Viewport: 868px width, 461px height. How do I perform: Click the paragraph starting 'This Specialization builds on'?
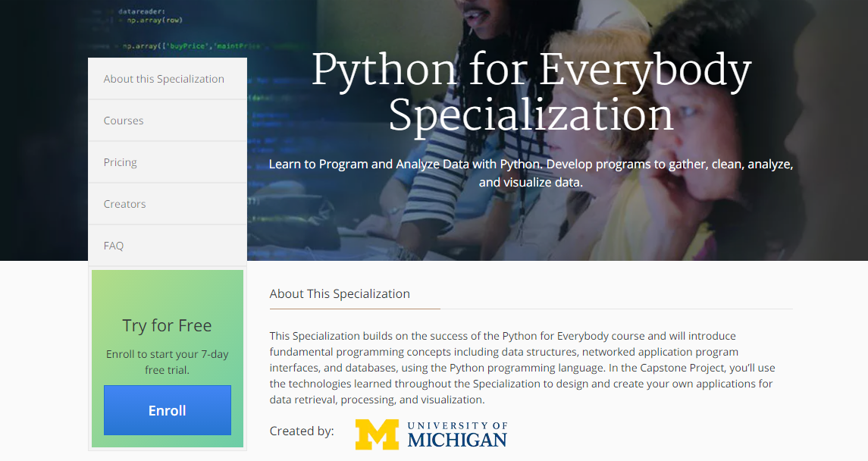coord(522,368)
